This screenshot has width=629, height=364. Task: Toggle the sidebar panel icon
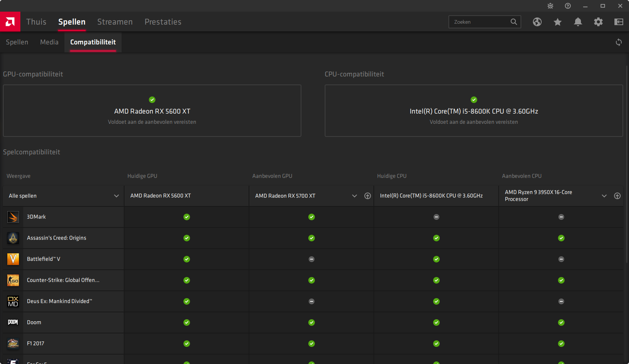tap(619, 22)
